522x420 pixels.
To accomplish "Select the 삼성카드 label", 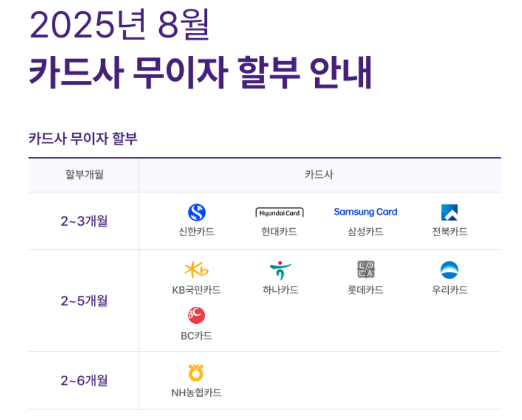I will (x=366, y=232).
